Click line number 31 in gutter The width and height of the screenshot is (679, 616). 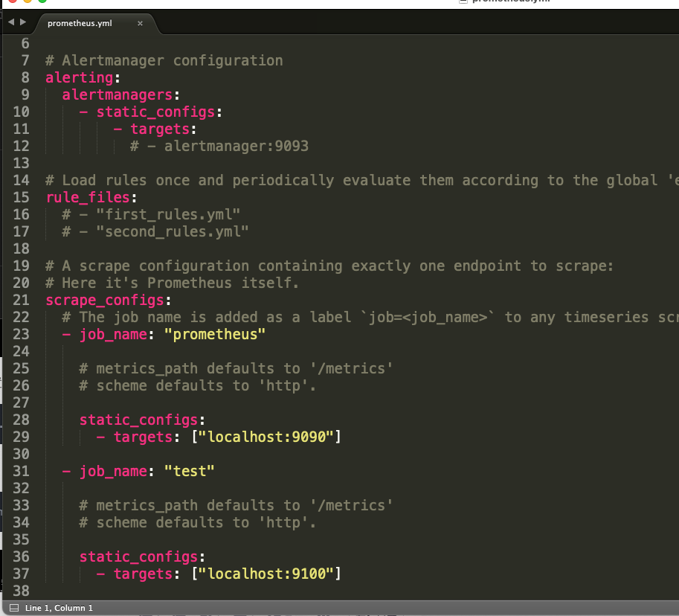coord(22,472)
